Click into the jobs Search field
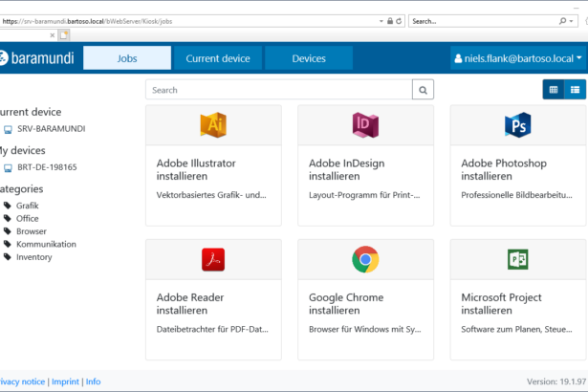Viewport: 588px width, 392px height. [x=278, y=90]
